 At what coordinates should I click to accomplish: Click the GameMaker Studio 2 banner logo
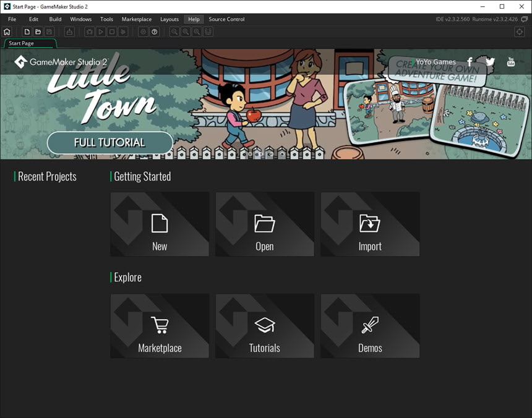pyautogui.click(x=61, y=62)
